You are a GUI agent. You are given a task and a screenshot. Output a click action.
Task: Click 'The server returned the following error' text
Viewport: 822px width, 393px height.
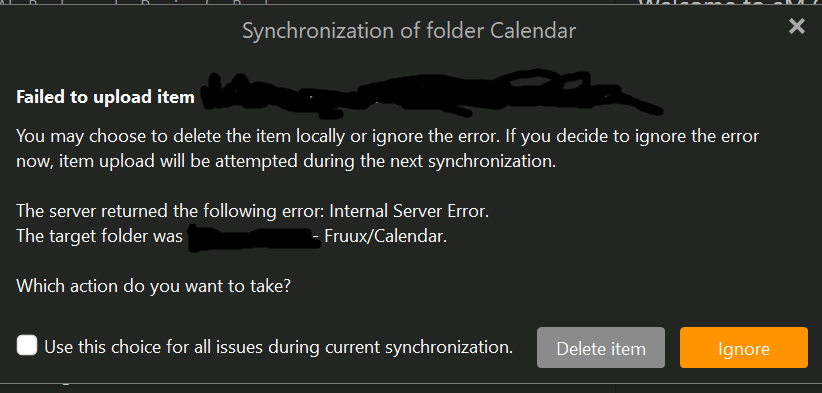point(171,212)
